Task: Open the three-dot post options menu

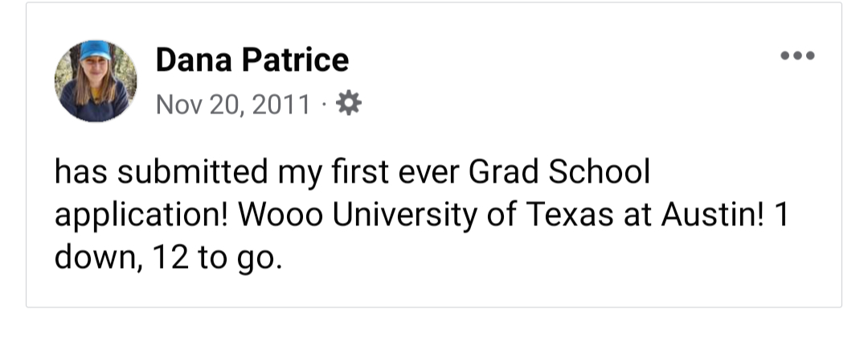Action: pyautogui.click(x=797, y=56)
